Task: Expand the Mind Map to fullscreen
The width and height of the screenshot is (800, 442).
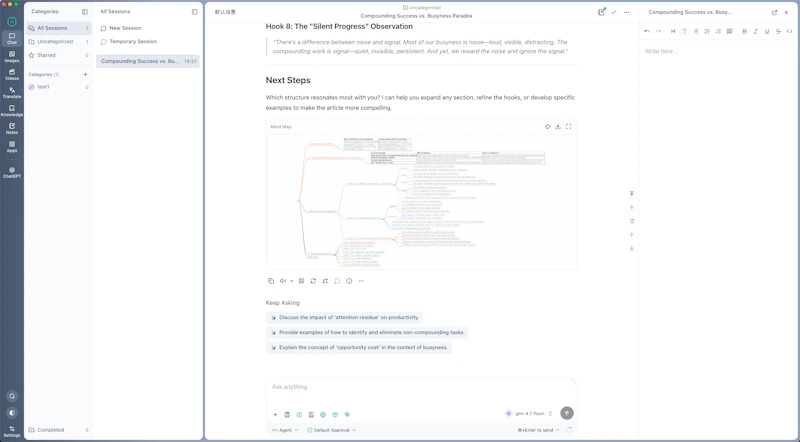Action: tap(568, 127)
